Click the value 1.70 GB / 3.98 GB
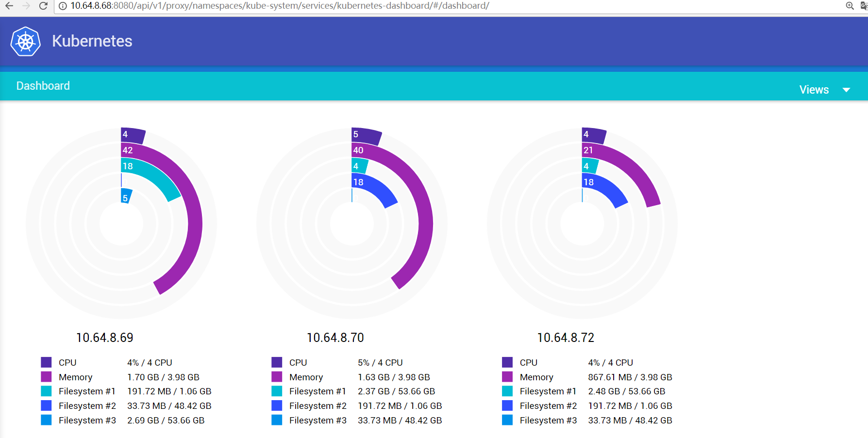Viewport: 868px width, 438px height. pos(163,377)
